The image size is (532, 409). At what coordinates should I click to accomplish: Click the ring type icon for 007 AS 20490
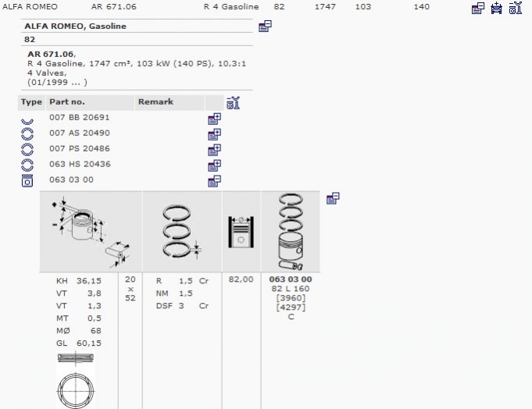click(27, 134)
